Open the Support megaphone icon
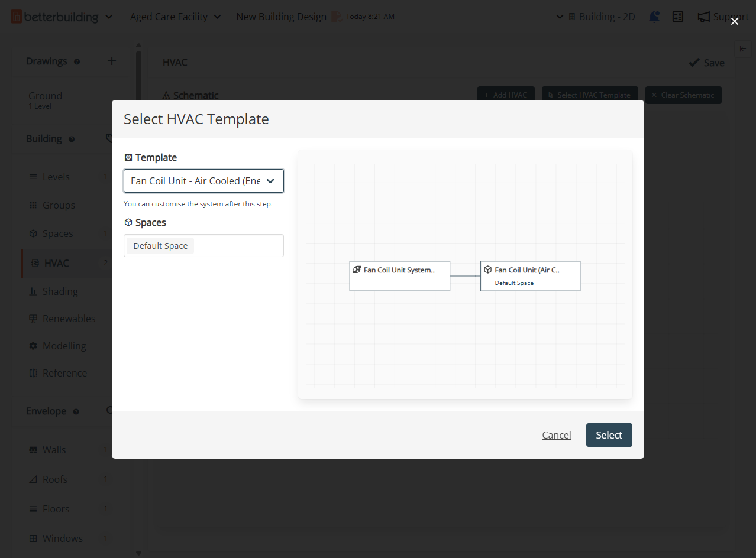The image size is (756, 558). (703, 17)
